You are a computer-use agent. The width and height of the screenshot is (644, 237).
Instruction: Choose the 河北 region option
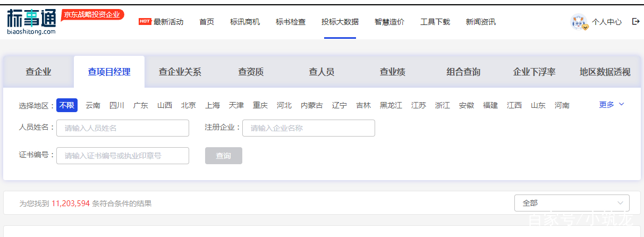tap(284, 105)
